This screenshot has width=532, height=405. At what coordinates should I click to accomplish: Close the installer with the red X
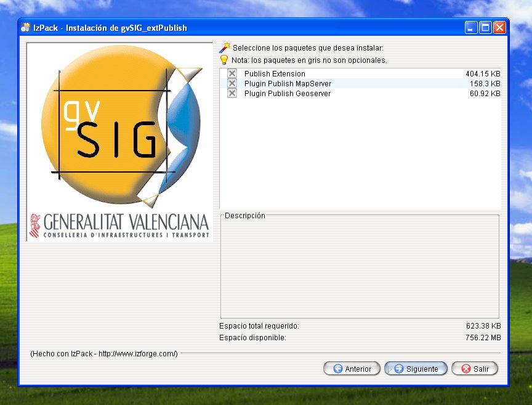[499, 28]
